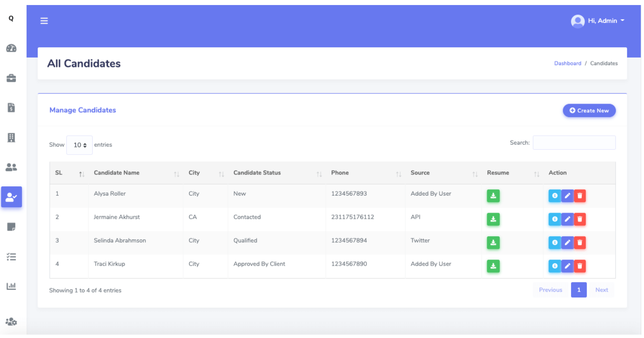Click the notes icon below Candidates in sidebar
Screen dimensions: 644x338
pyautogui.click(x=11, y=227)
